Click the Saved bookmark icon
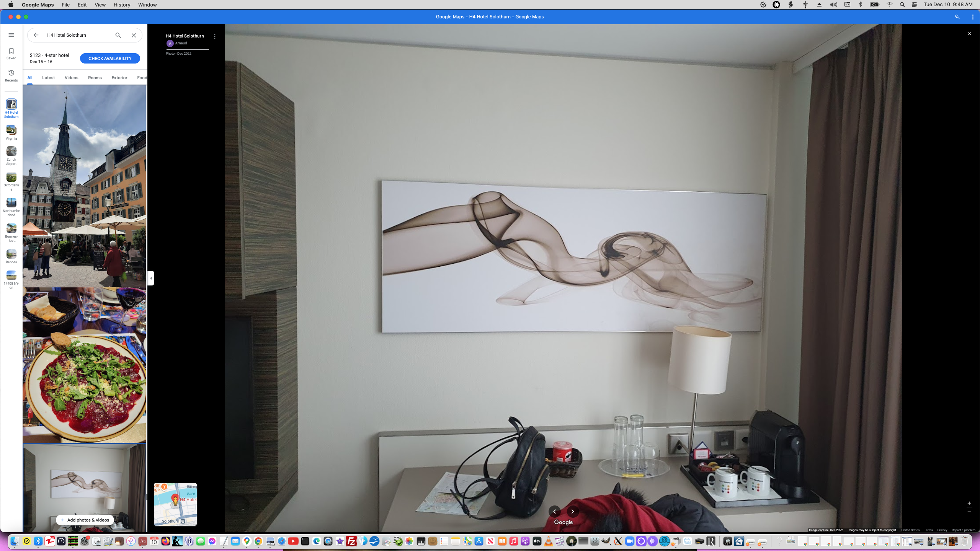Viewport: 980px width, 551px height. [x=11, y=53]
